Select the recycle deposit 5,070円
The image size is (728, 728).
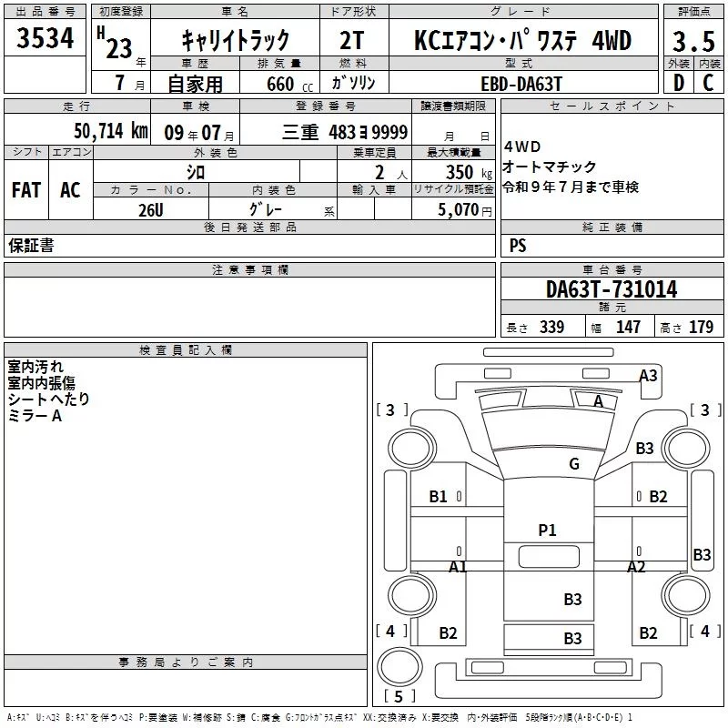coord(465,210)
